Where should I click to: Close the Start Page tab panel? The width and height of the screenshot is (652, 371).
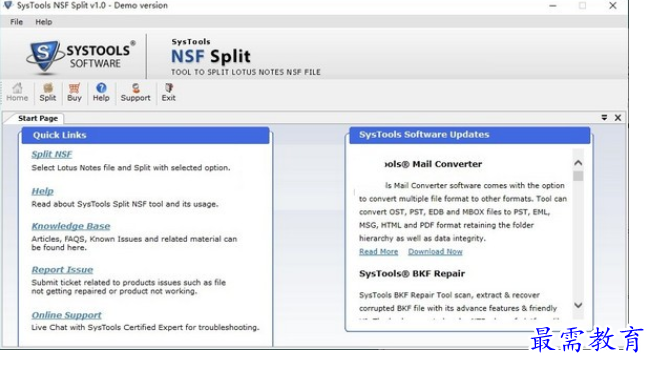[618, 118]
